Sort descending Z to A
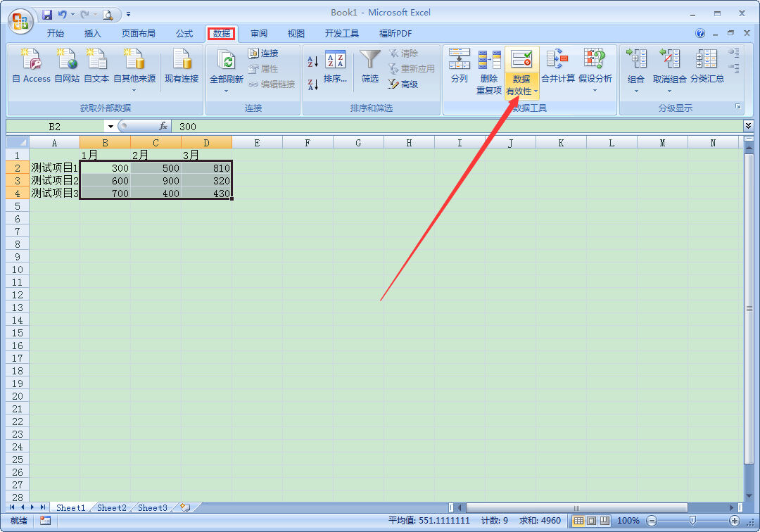 313,84
